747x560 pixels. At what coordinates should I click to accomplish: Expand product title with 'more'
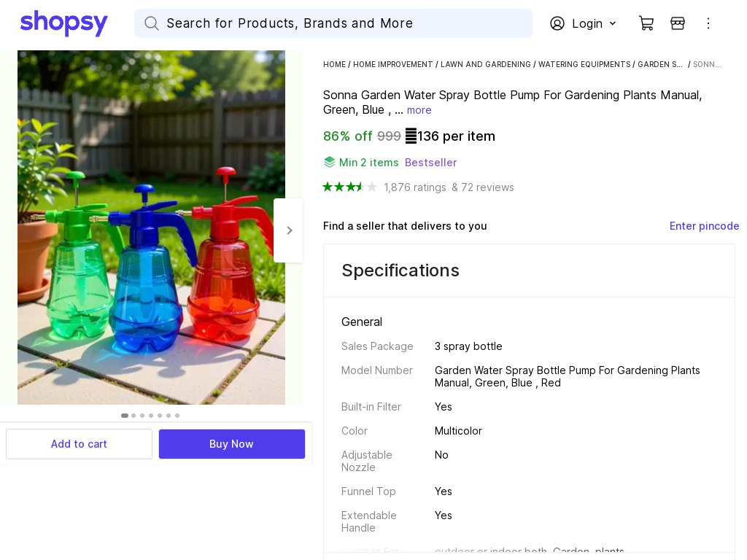(x=419, y=110)
